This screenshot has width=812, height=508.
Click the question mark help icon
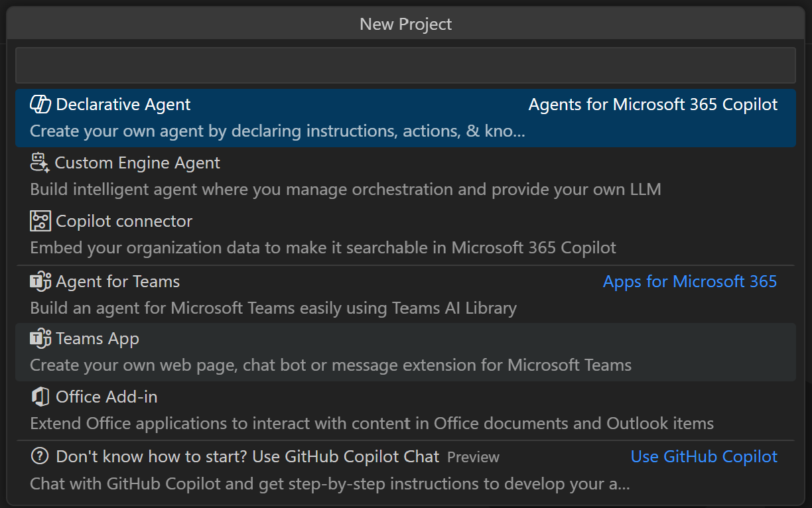pos(40,456)
